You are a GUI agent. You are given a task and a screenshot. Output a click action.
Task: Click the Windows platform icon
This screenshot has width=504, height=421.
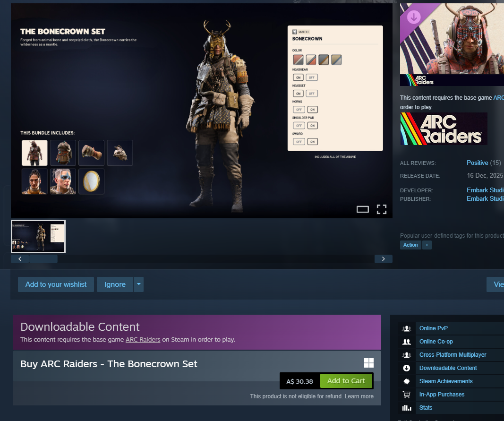pos(369,363)
